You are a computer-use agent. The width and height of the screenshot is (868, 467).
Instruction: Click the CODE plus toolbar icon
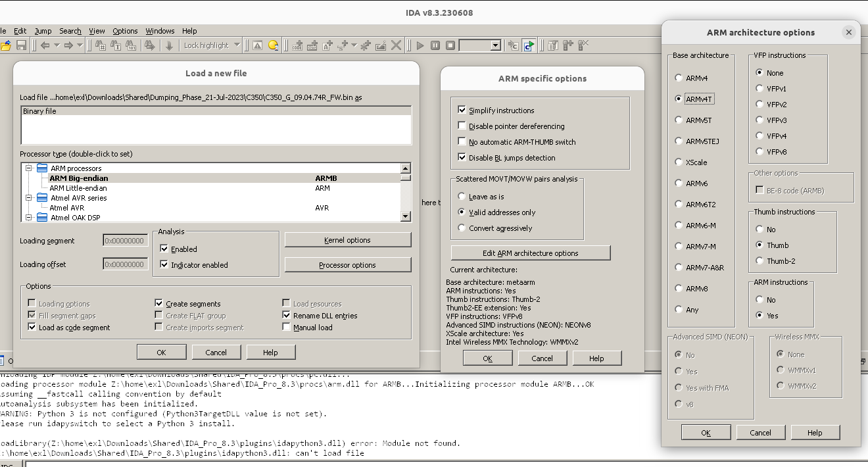(297, 45)
